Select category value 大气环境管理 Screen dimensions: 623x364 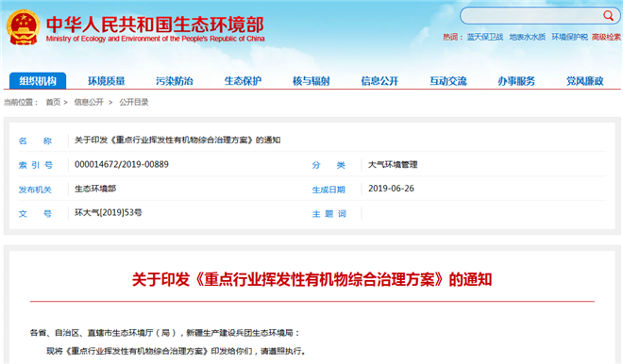tap(393, 164)
